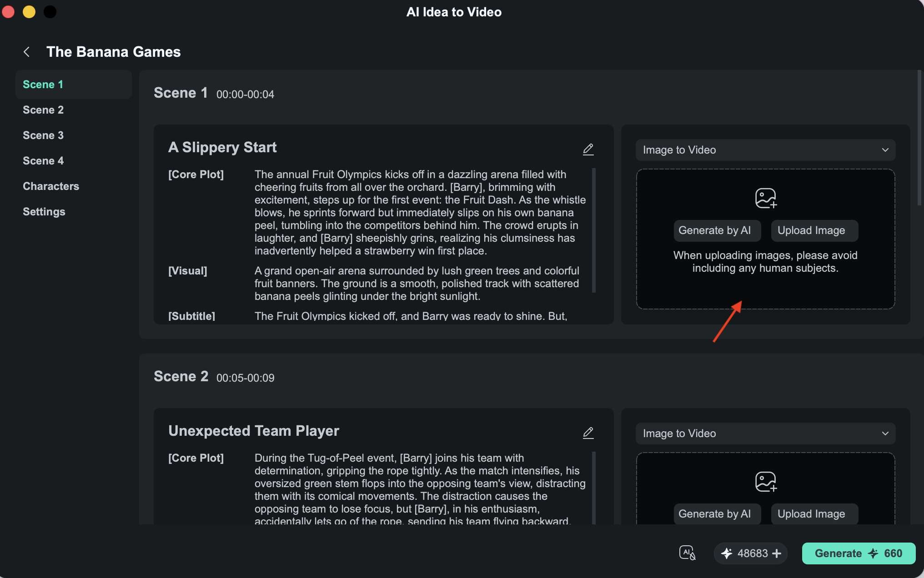Go back using the arrow beside The Banana Games
This screenshot has height=578, width=924.
pyautogui.click(x=26, y=52)
